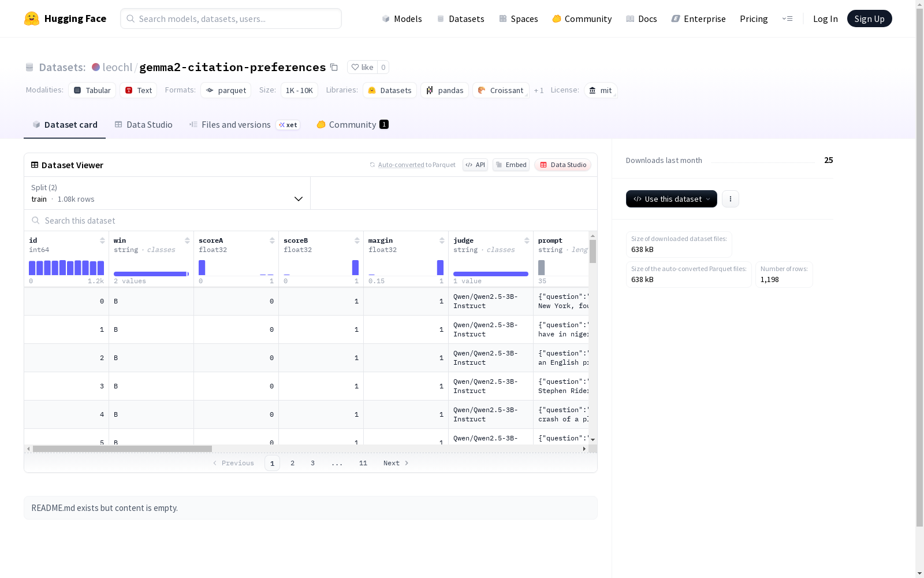Go to page 2 of the table
Viewport: 924px width, 578px height.
(293, 463)
